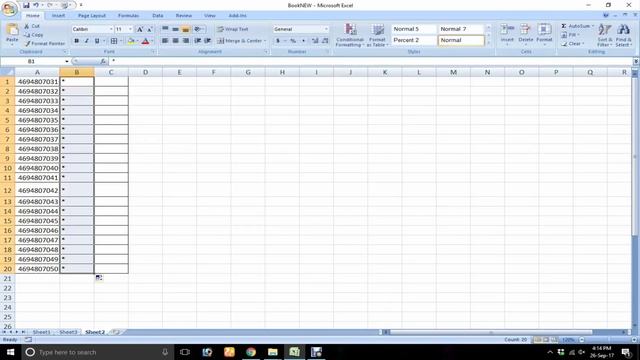Center text horizontally in cell
The width and height of the screenshot is (640, 360).
[175, 41]
